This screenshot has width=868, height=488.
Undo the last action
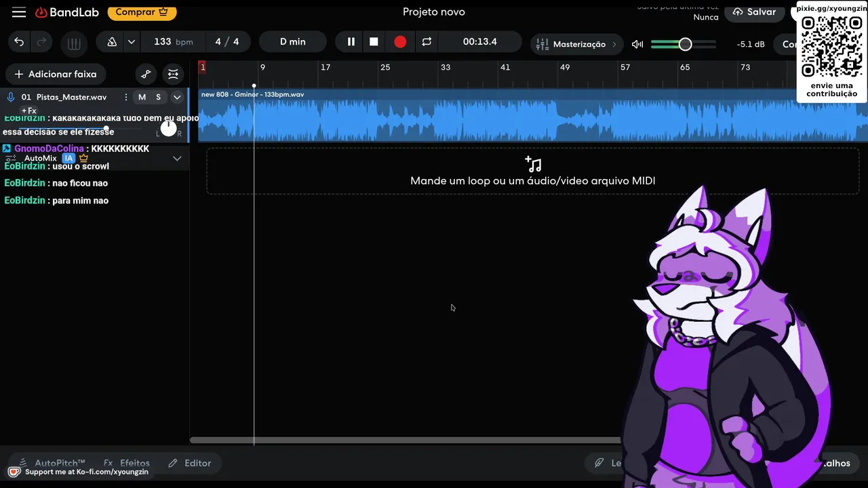click(19, 42)
